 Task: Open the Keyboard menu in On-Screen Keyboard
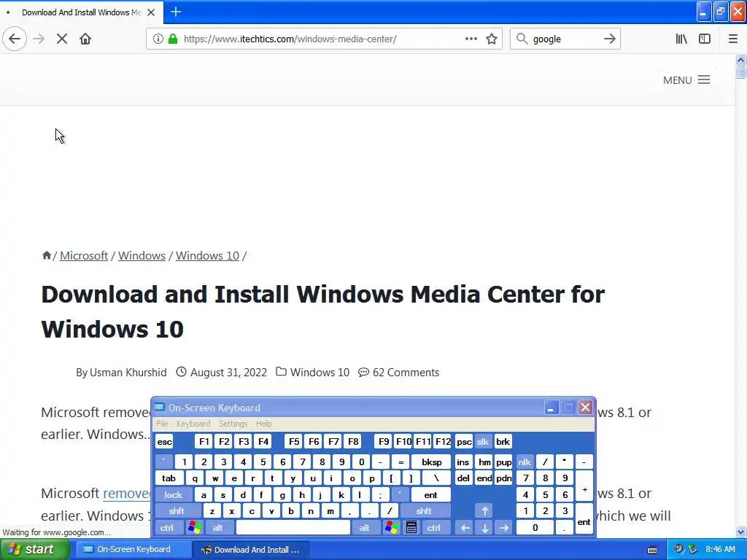point(193,424)
